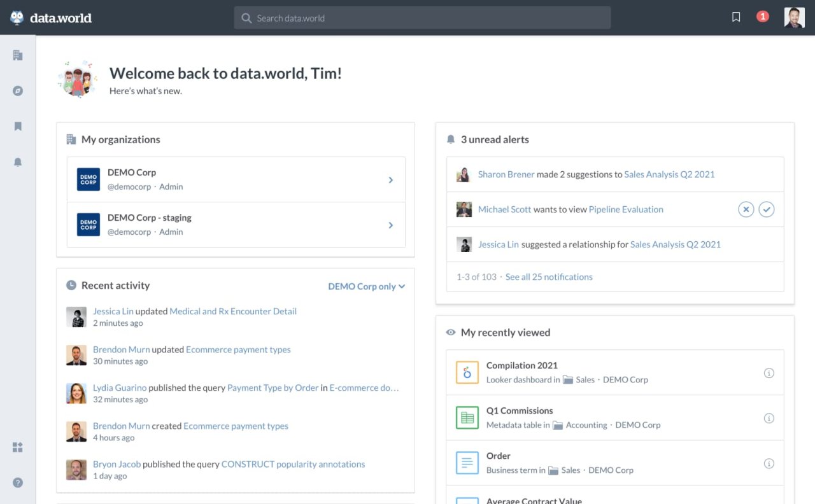Click Michael Scott's avatar in alerts
This screenshot has height=504, width=815.
click(x=464, y=209)
